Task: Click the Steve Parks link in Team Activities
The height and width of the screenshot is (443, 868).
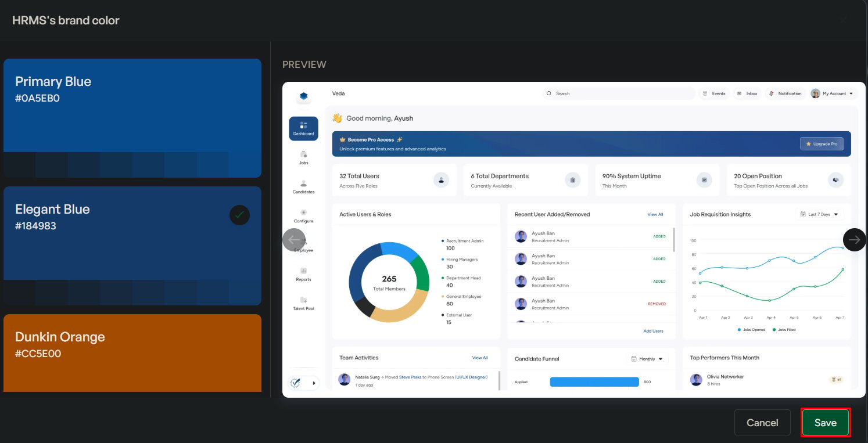Action: point(410,377)
